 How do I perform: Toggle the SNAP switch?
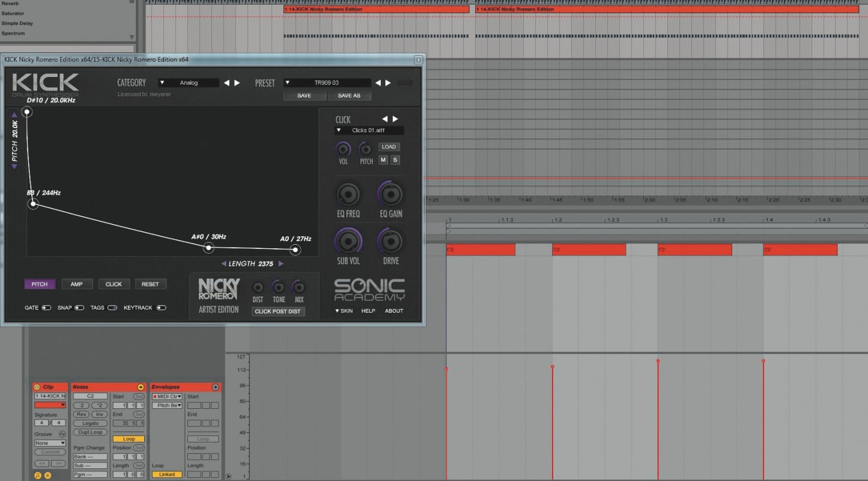[79, 308]
